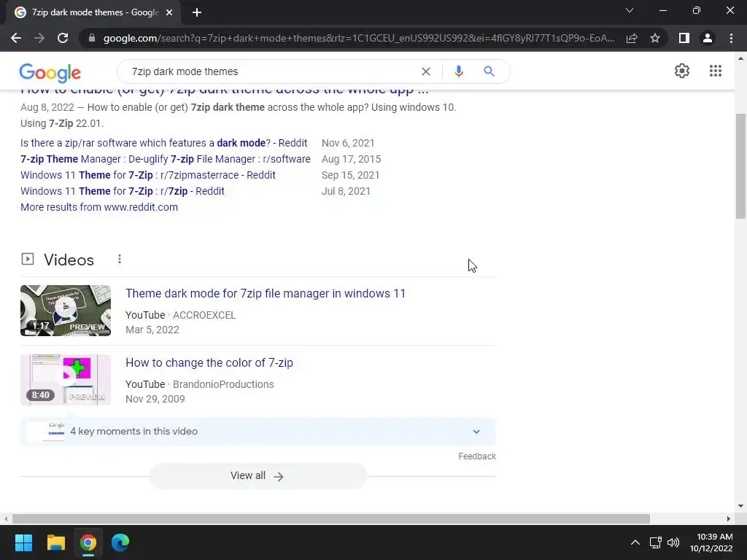Image resolution: width=747 pixels, height=560 pixels.
Task: Go back to the previous page
Action: (16, 38)
